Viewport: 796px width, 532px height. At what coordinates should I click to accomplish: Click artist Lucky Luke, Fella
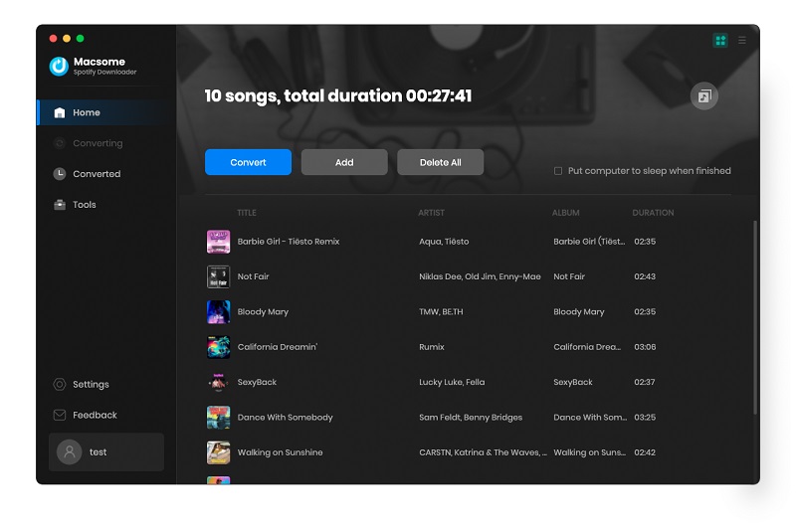pos(452,382)
